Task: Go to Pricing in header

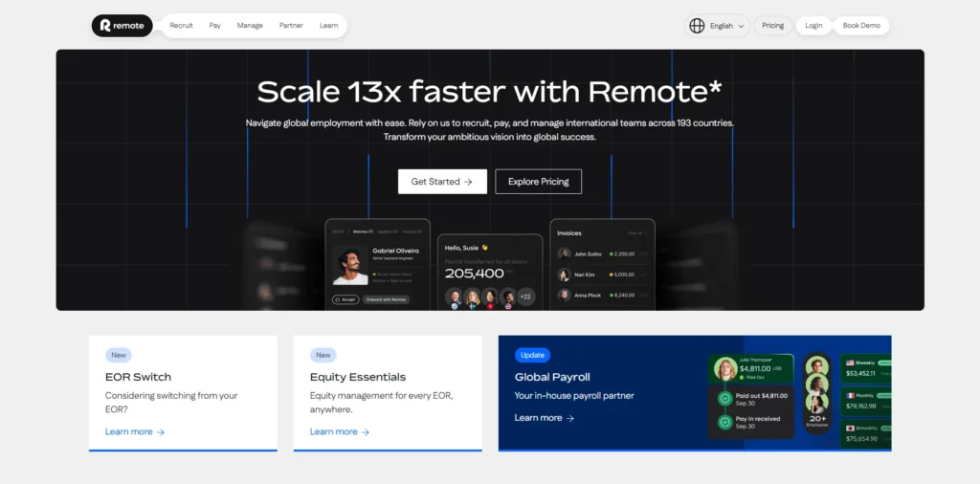Action: (773, 26)
